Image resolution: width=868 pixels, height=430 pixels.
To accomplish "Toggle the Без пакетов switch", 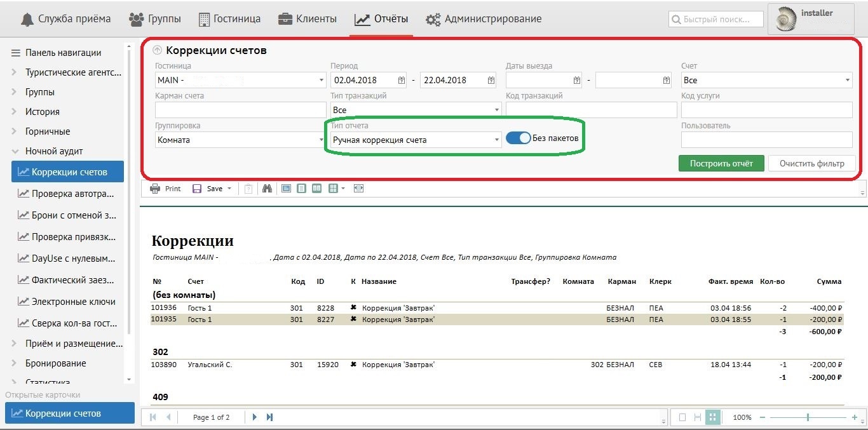I will (518, 138).
